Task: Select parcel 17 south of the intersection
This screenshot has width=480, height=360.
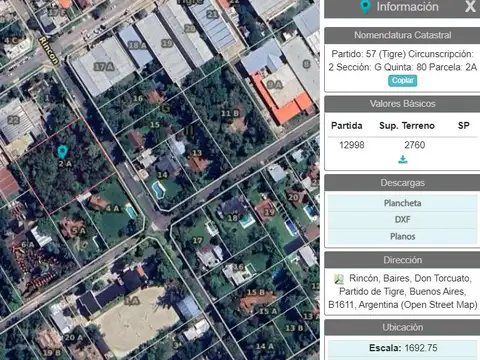Action: (x=197, y=240)
